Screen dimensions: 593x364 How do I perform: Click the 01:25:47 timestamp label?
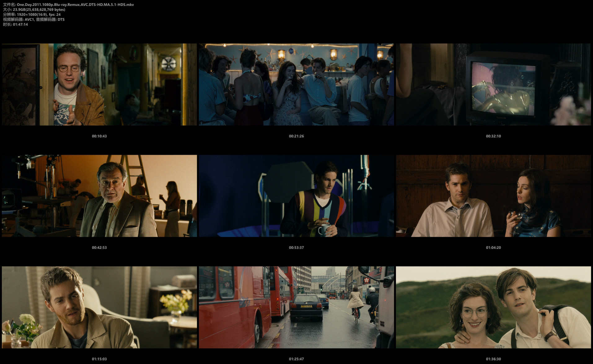pyautogui.click(x=296, y=359)
